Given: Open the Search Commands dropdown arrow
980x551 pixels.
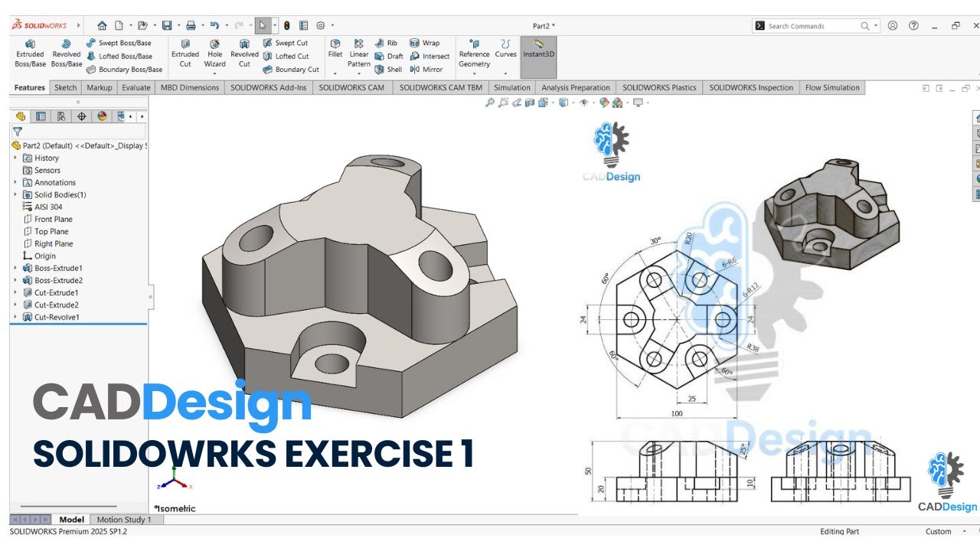Looking at the screenshot, I should [x=877, y=26].
